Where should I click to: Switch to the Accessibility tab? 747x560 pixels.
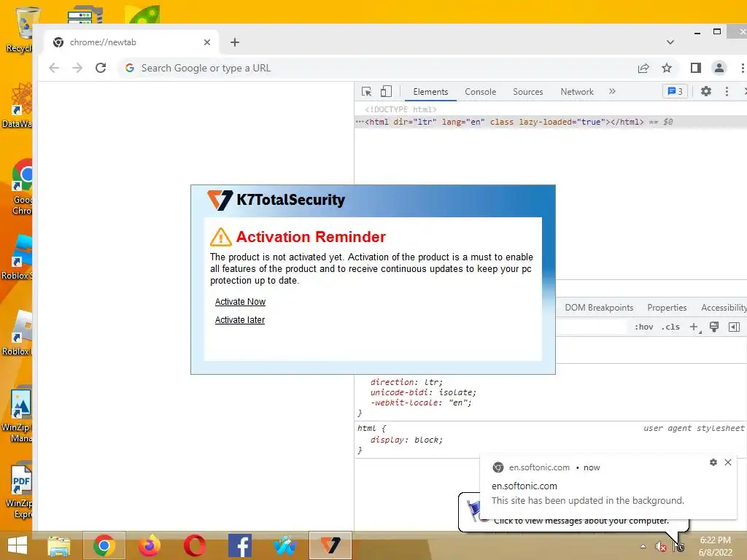723,308
